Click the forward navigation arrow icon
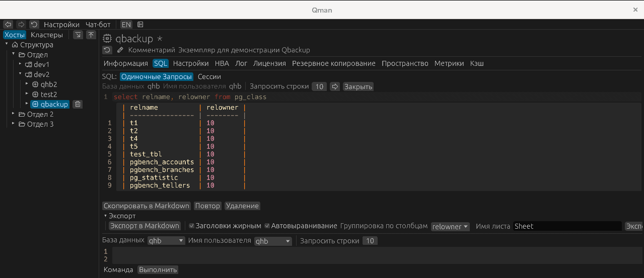Viewport: 644px width, 278px height. [21, 24]
